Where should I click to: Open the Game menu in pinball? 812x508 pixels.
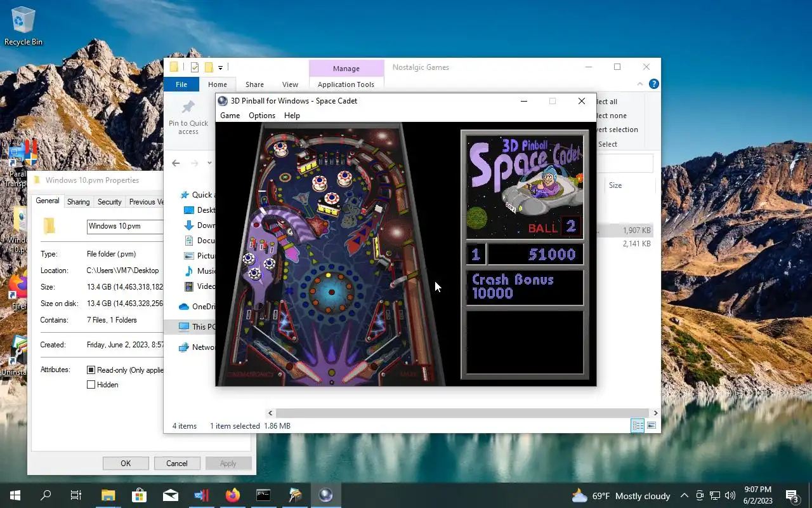[230, 116]
